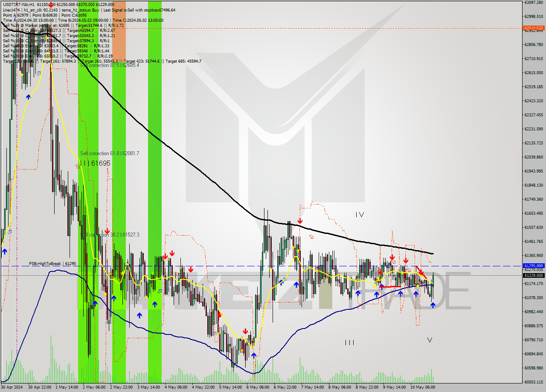The image size is (546, 392).
Task: Click the blue 61295.000 price tag
Action: click(x=534, y=265)
